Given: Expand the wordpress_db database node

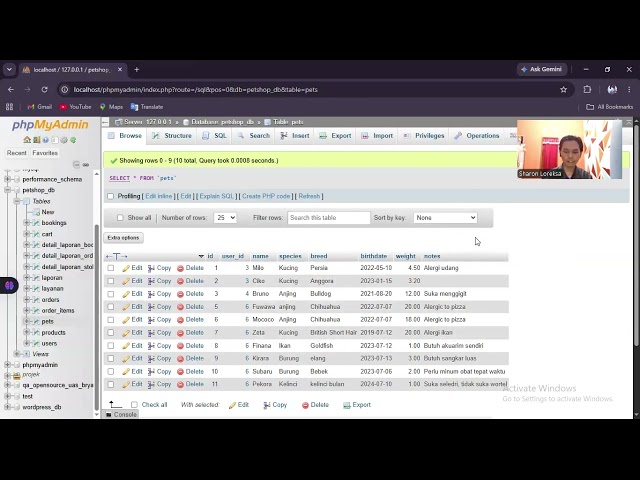Looking at the screenshot, I should (x=7, y=407).
